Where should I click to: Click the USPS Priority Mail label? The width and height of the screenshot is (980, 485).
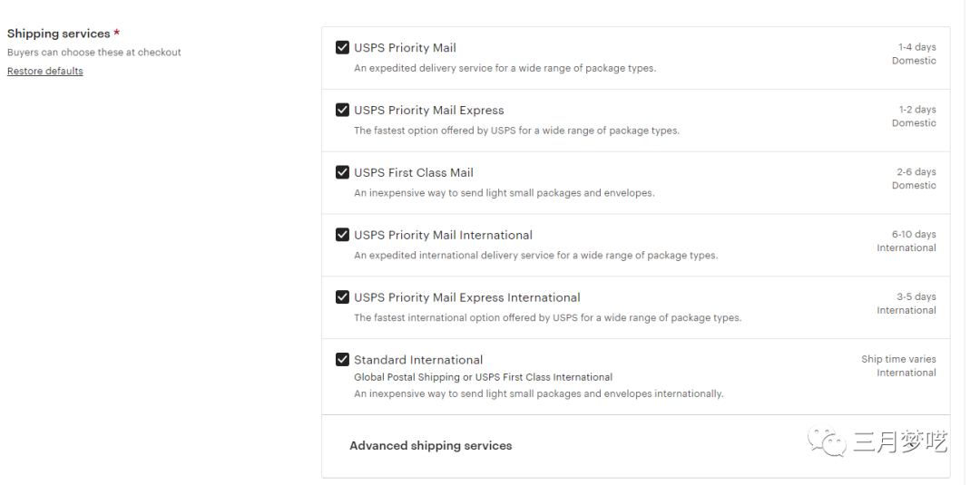(405, 48)
